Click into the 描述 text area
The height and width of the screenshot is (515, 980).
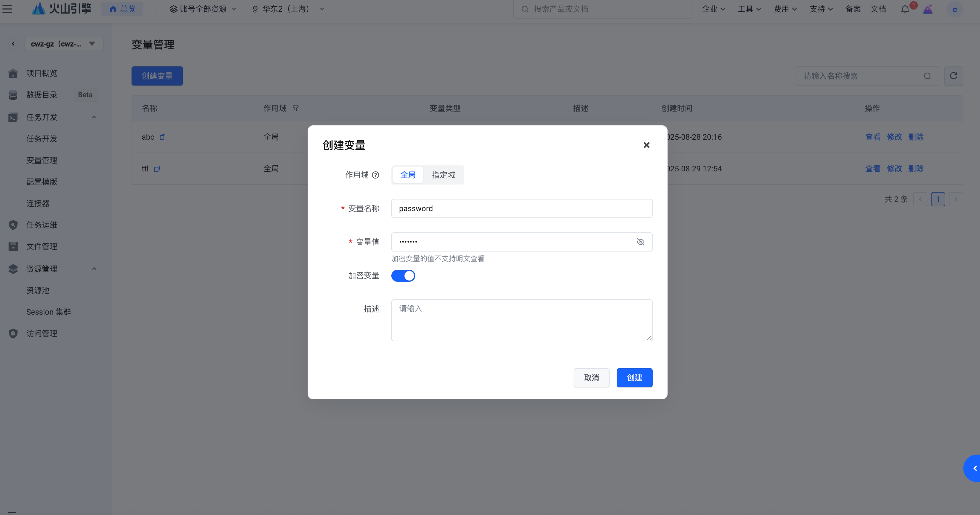pyautogui.click(x=521, y=320)
